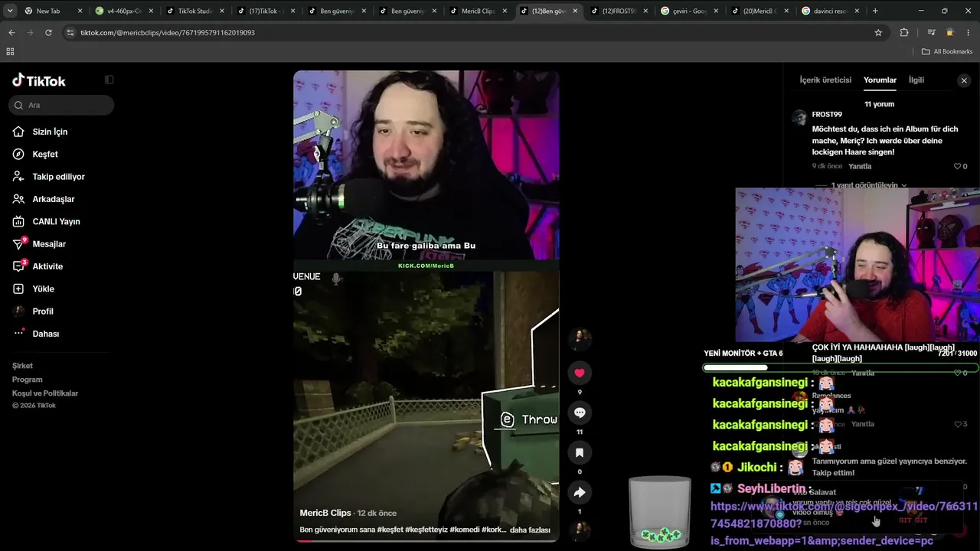Close the New Tab browser tab

point(80,11)
